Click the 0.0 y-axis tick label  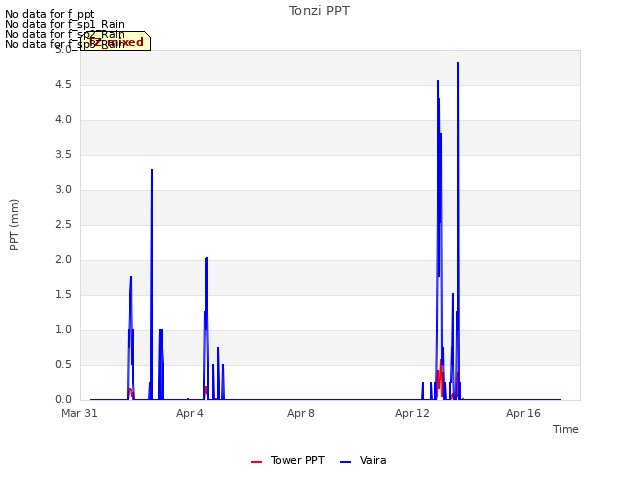pos(63,400)
